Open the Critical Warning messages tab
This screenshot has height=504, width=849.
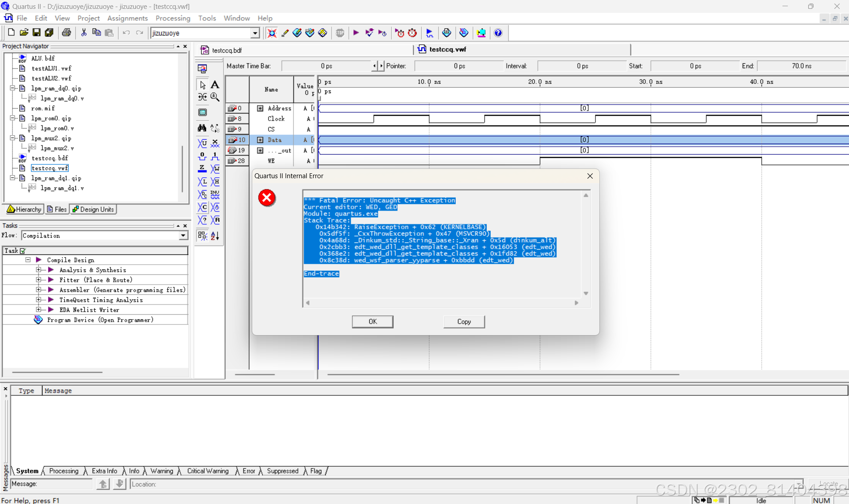click(207, 471)
